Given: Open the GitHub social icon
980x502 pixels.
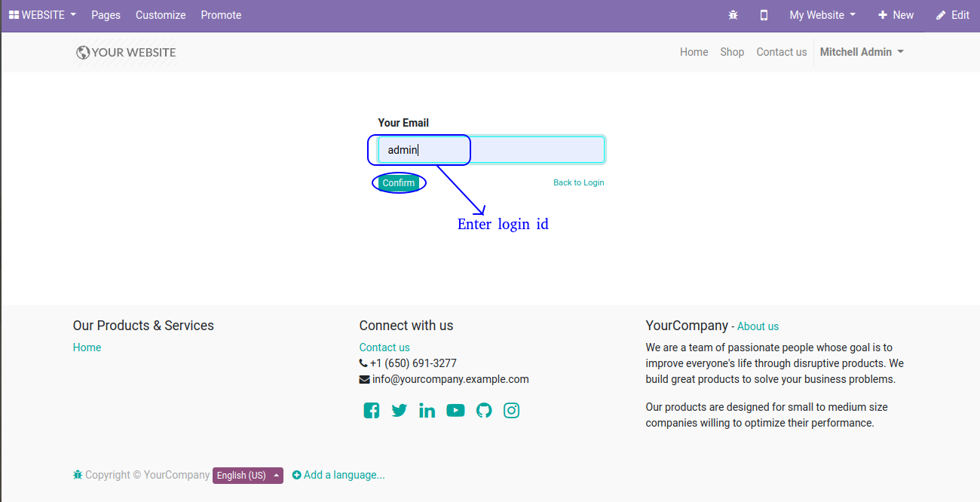Looking at the screenshot, I should 484,410.
